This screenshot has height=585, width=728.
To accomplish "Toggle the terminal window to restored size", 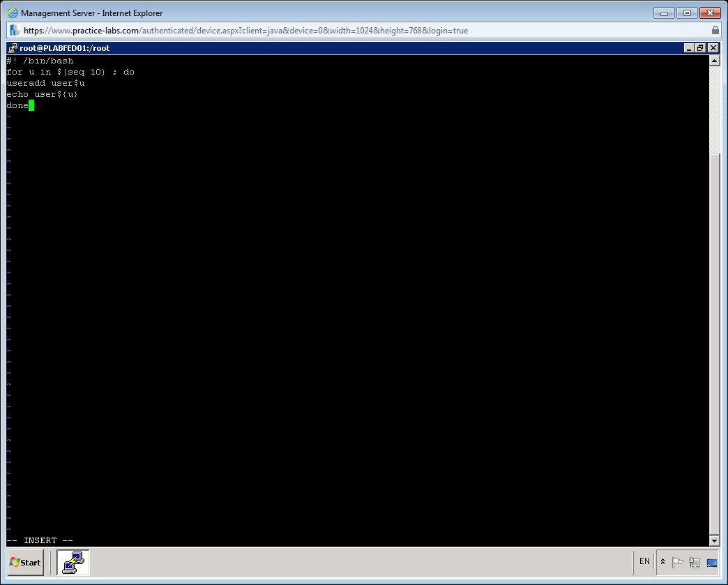I will pyautogui.click(x=701, y=47).
